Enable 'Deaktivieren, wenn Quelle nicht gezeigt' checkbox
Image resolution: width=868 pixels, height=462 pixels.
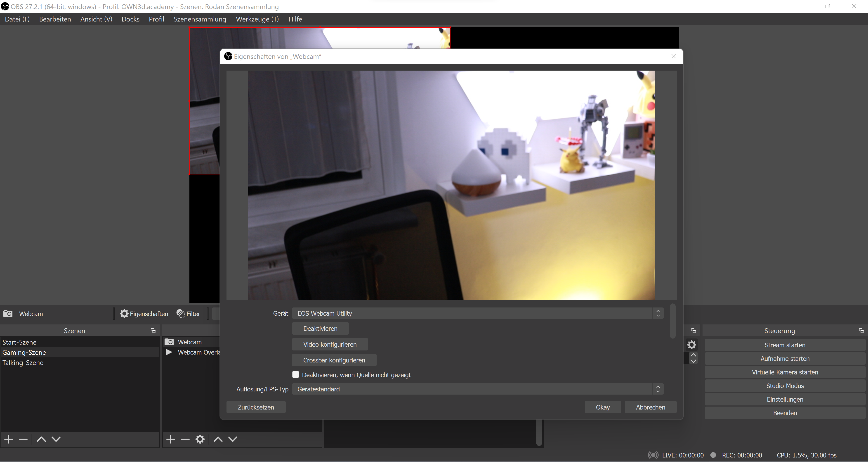coord(295,375)
